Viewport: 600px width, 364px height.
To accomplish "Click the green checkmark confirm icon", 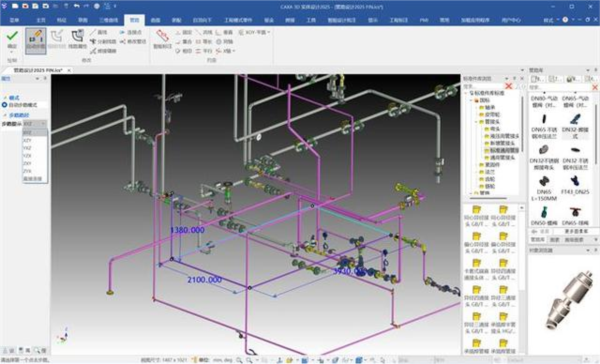I will pyautogui.click(x=12, y=36).
